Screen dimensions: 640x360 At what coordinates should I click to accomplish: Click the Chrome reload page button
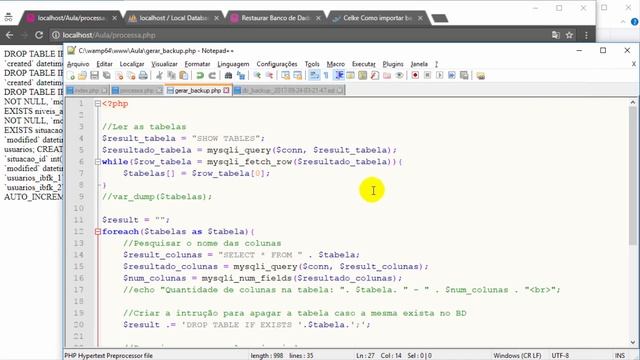click(39, 35)
